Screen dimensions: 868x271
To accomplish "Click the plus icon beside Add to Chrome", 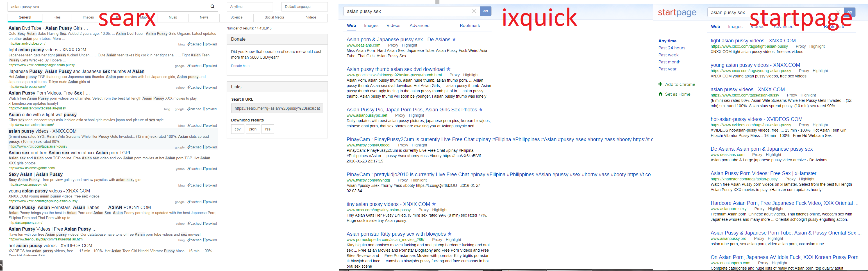I will [x=660, y=84].
